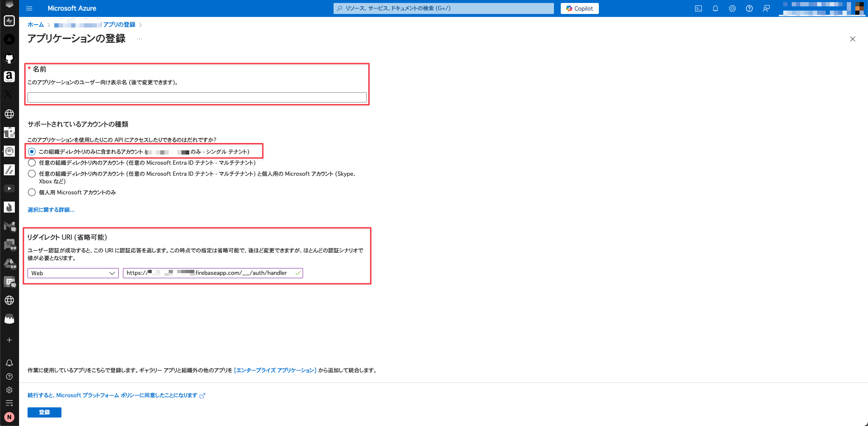Screen dimensions: 868x426
Task: Select multitenant Microsoft Entra ID accounts only option
Action: point(32,163)
